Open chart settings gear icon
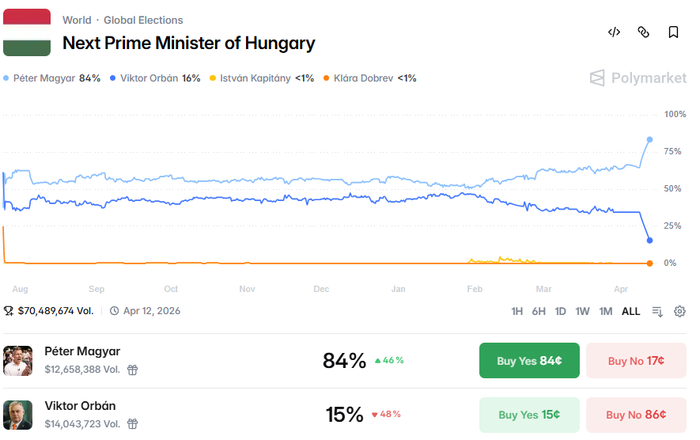 click(x=680, y=311)
